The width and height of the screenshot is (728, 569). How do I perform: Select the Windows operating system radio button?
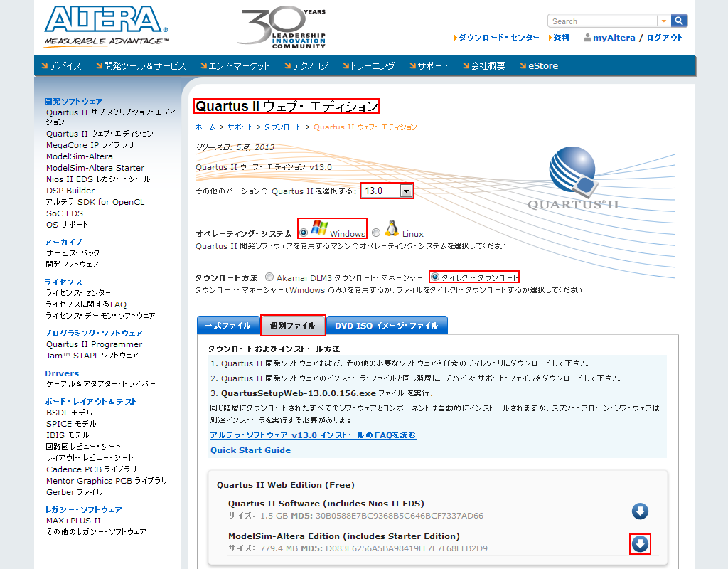point(304,233)
